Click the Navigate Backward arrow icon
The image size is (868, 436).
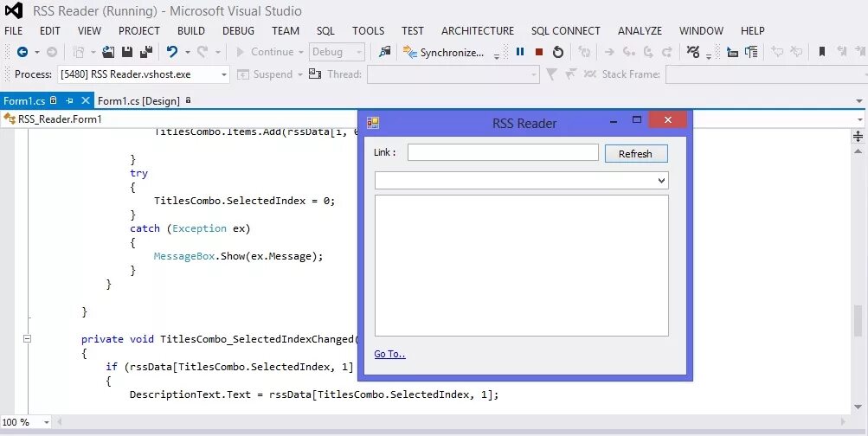23,52
